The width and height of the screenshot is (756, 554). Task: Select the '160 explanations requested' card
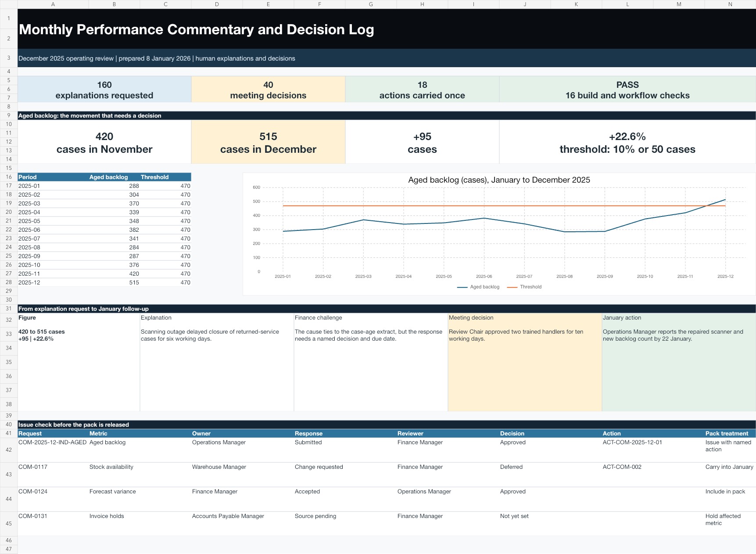coord(104,90)
